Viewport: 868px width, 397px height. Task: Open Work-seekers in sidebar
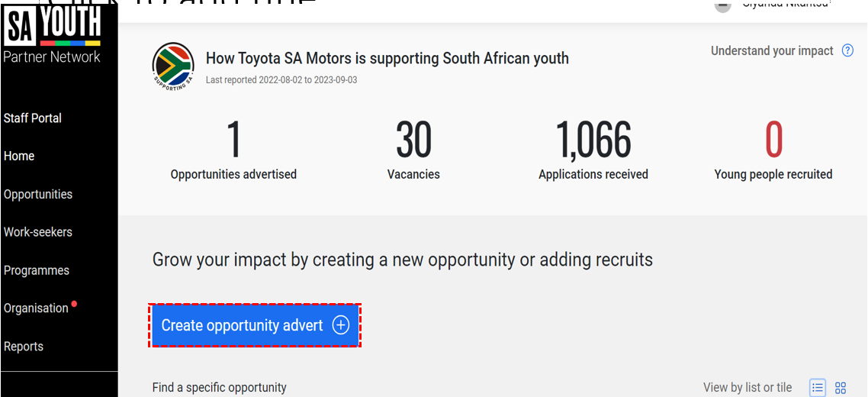[x=38, y=232]
